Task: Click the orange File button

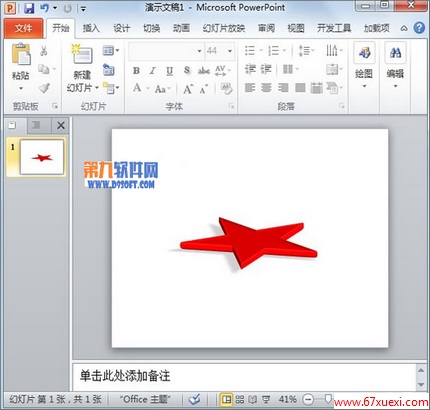Action: (23, 28)
